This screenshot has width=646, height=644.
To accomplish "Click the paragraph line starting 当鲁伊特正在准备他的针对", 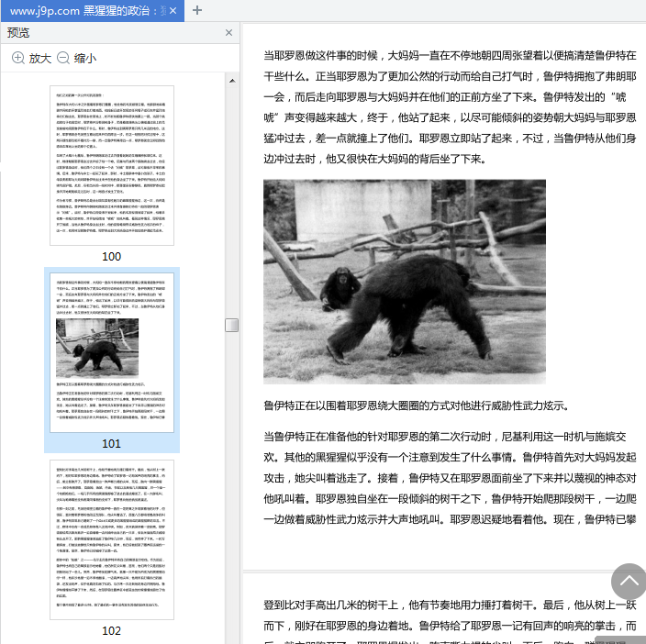I will click(x=445, y=437).
